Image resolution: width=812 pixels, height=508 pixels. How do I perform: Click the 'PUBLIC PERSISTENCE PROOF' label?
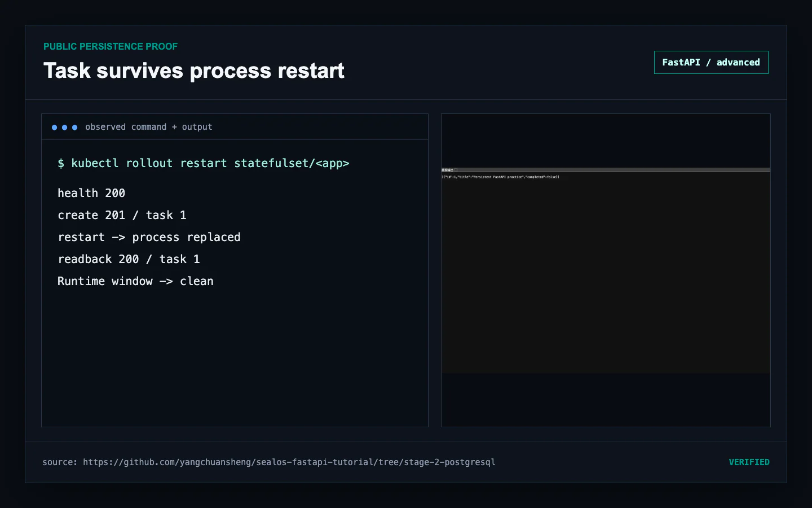click(x=111, y=46)
